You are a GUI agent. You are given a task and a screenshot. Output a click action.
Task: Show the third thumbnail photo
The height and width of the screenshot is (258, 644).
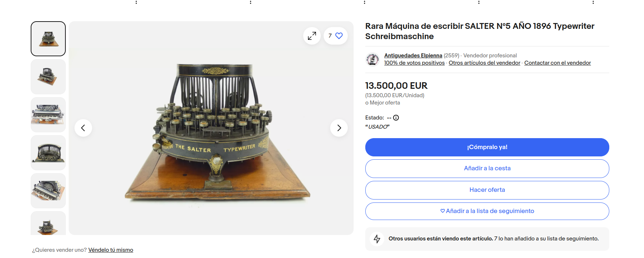(48, 115)
